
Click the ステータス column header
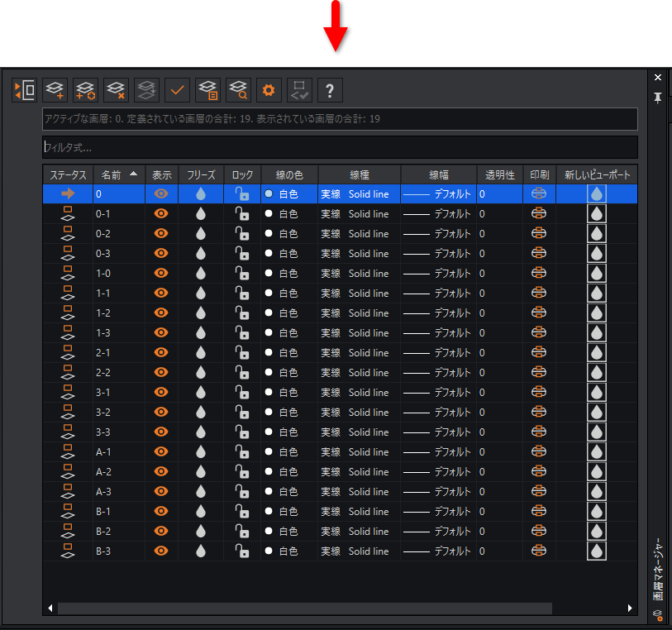click(68, 174)
